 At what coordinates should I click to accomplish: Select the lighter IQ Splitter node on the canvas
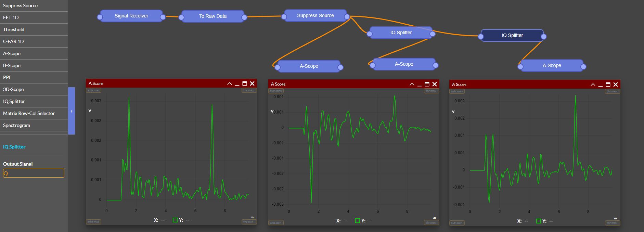(401, 33)
